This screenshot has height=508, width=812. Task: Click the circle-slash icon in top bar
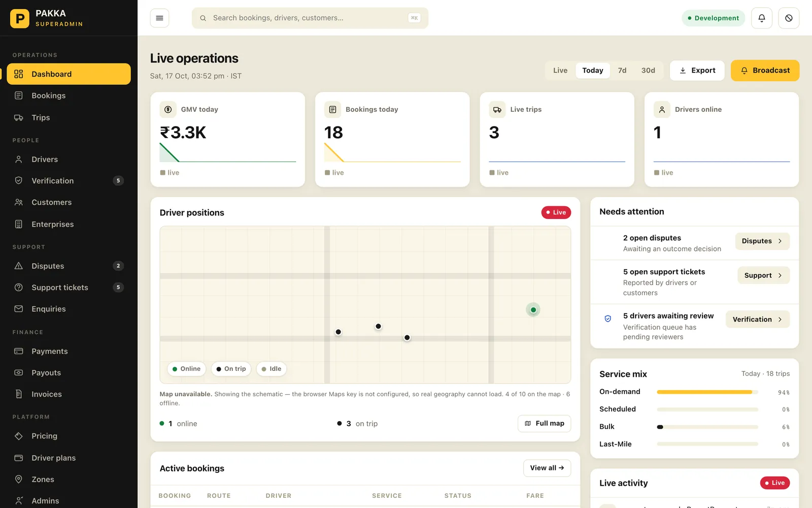point(789,18)
